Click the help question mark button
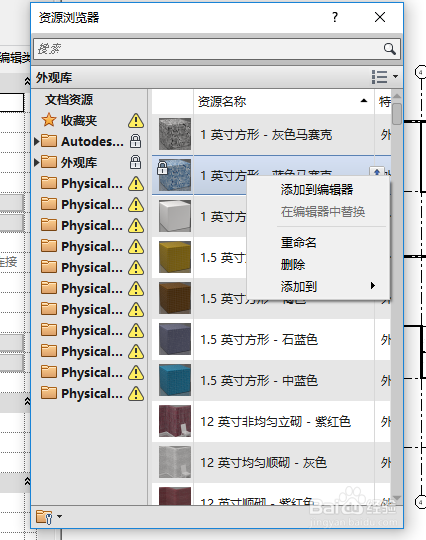Image resolution: width=426 pixels, height=540 pixels. pyautogui.click(x=335, y=17)
